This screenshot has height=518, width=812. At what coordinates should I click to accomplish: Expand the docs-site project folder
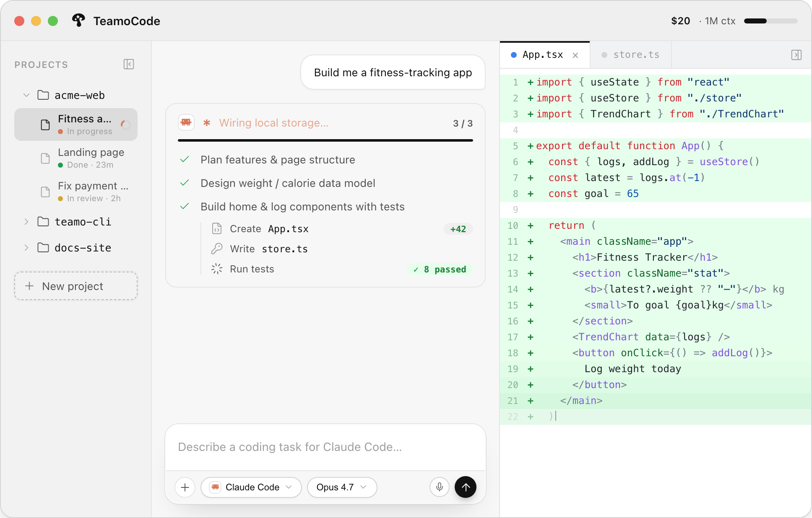pyautogui.click(x=26, y=248)
